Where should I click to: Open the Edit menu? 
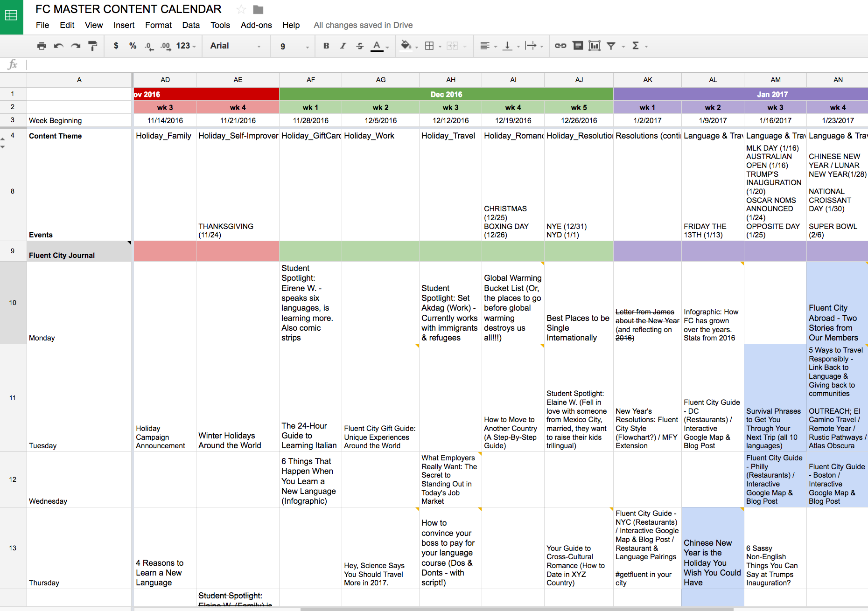(67, 25)
